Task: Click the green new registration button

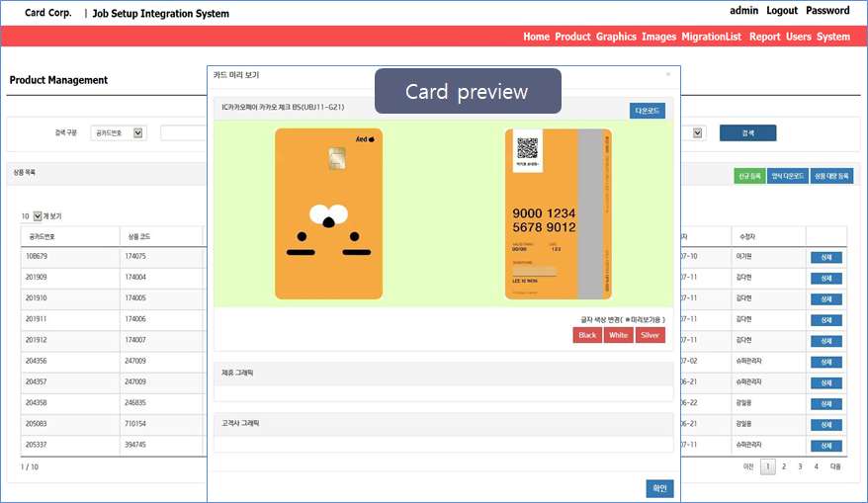Action: click(749, 176)
